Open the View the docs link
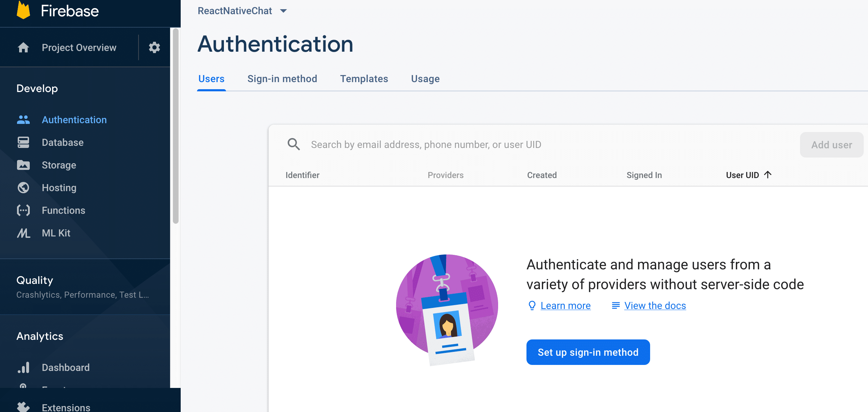Viewport: 868px width, 412px height. point(655,305)
